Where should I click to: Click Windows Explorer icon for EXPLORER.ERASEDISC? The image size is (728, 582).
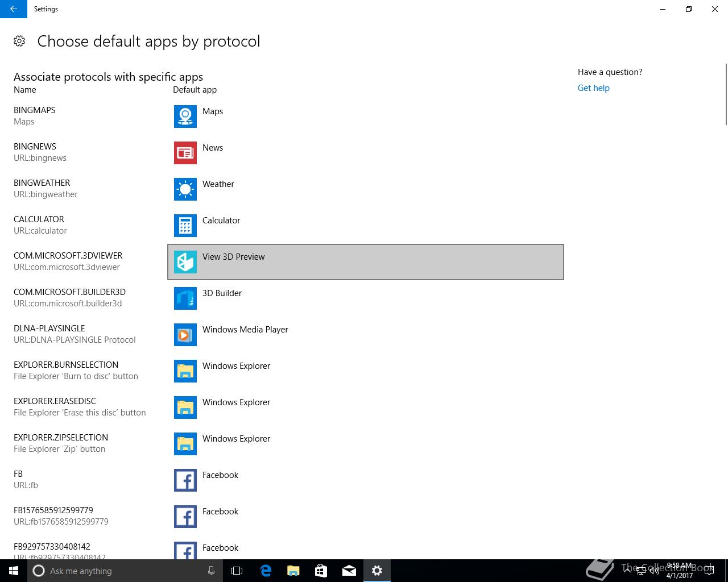click(x=185, y=408)
